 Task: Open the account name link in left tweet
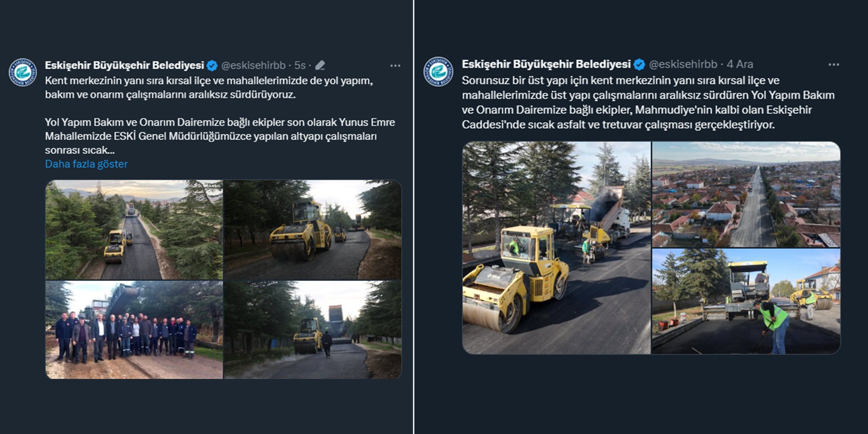[x=125, y=65]
